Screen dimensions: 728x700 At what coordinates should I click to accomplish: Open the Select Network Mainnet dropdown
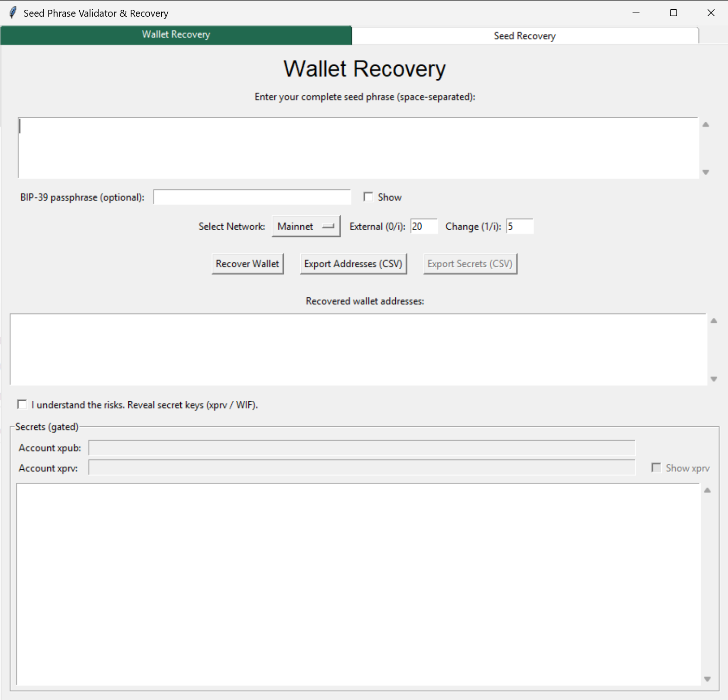306,227
